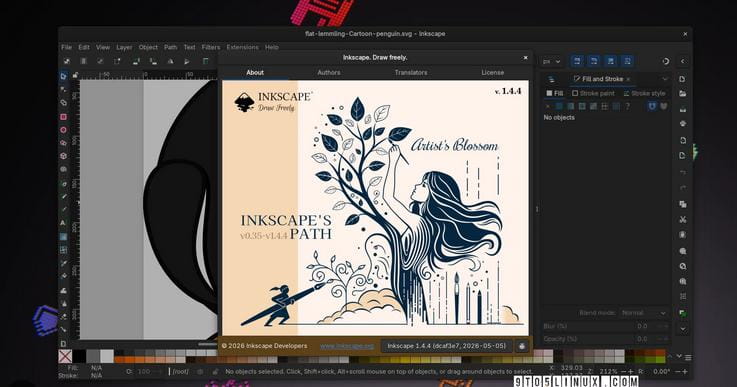Click the 212% zoom field
737x387 pixels.
point(608,371)
